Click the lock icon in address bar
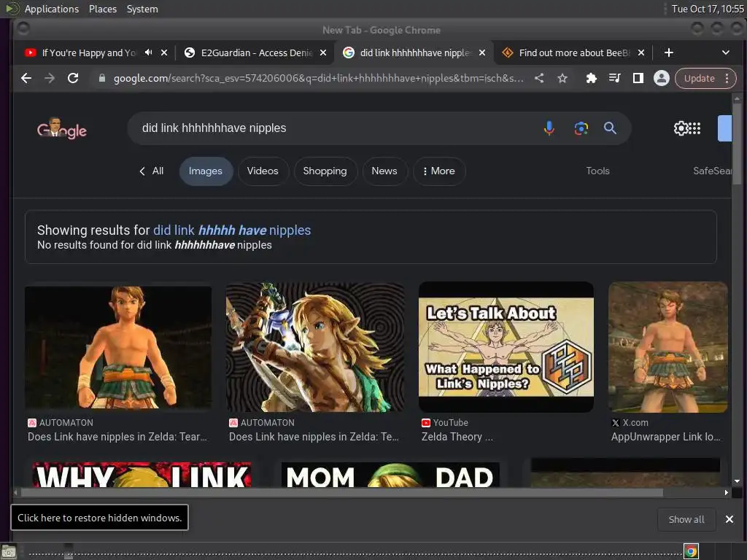Viewport: 747px width, 560px height. click(x=102, y=78)
